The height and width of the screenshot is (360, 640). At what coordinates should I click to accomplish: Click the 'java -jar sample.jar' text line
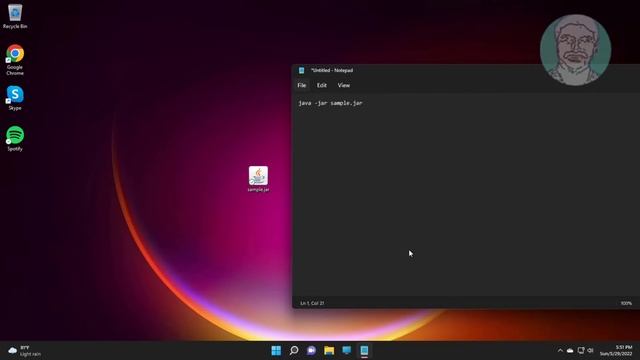[330, 103]
